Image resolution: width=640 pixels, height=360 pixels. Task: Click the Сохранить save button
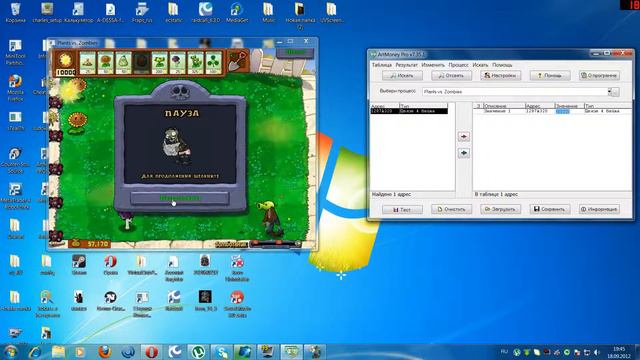(550, 209)
